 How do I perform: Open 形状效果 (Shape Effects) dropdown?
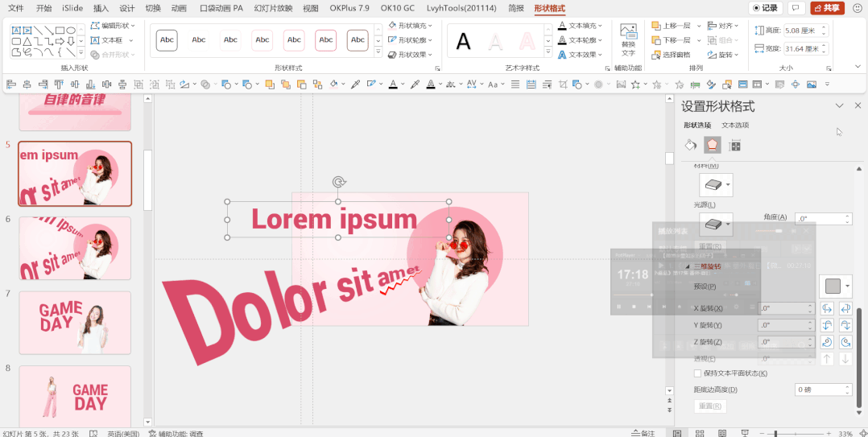pos(410,54)
